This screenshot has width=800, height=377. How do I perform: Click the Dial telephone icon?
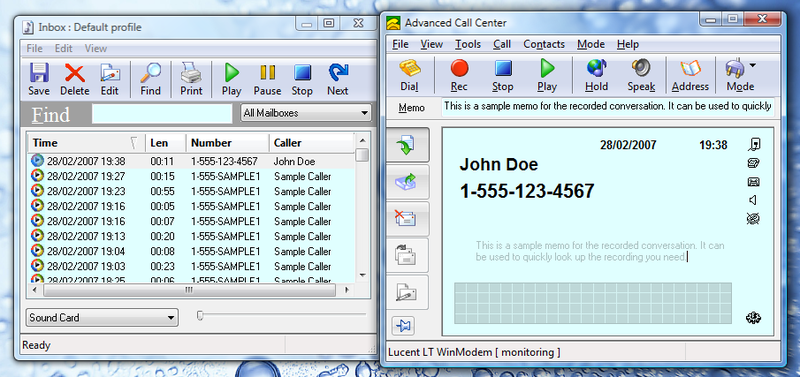(409, 76)
